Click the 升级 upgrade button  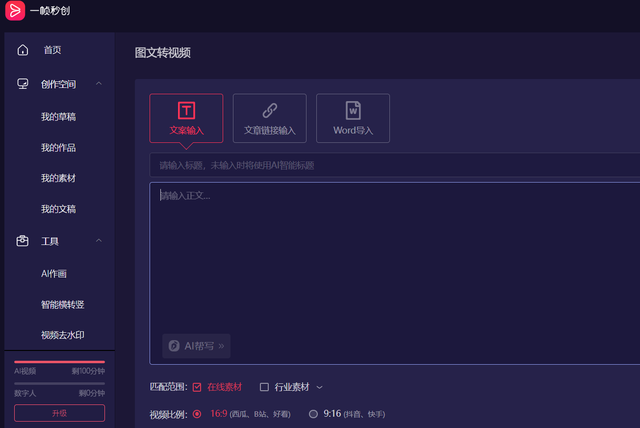point(60,413)
